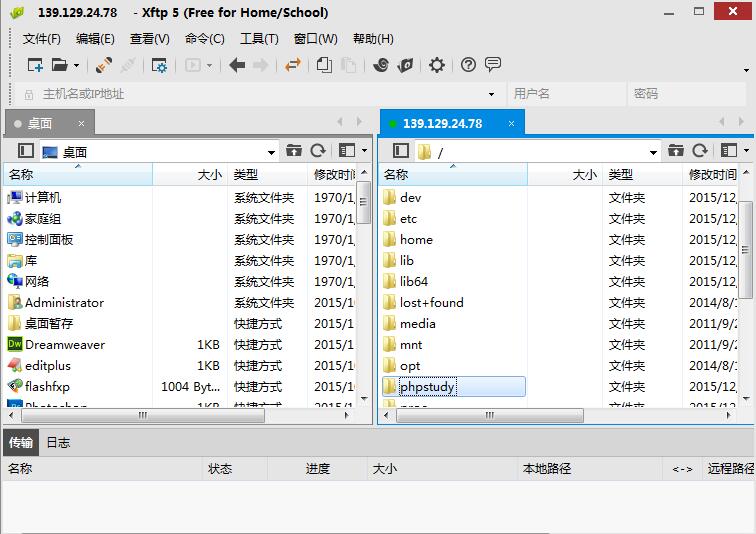Select 控制面板 in the local list

tap(49, 240)
